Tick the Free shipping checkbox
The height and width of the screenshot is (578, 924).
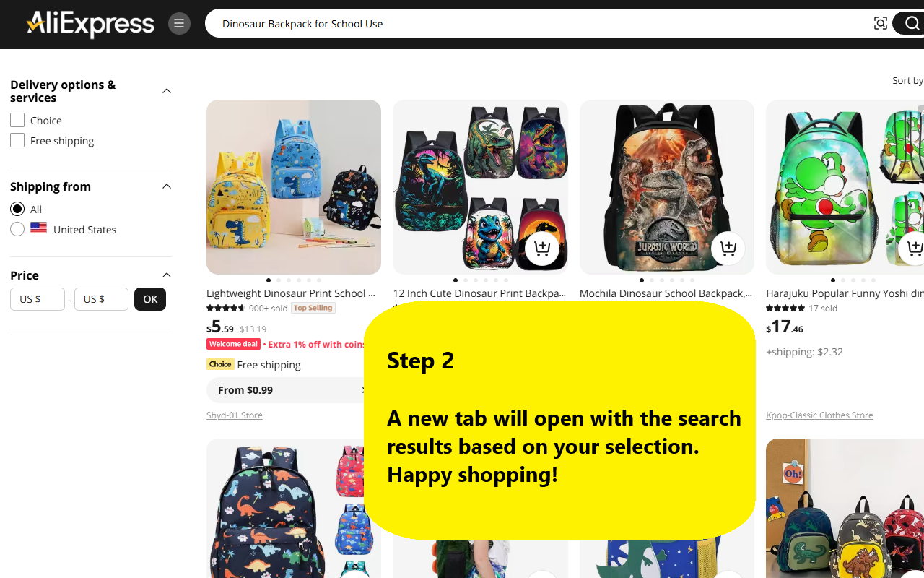point(17,140)
